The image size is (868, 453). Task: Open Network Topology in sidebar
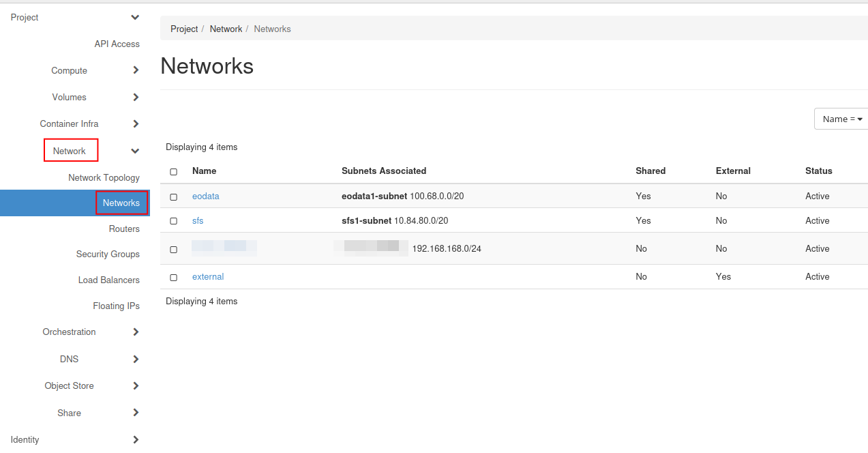coord(104,177)
